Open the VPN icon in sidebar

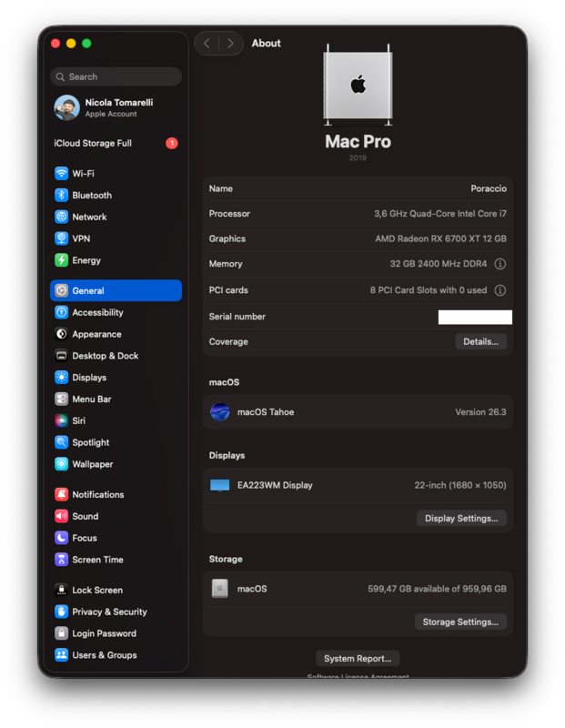point(61,238)
